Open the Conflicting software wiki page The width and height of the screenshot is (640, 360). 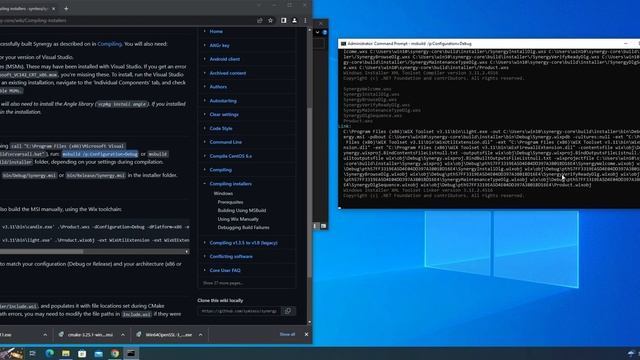(x=231, y=256)
